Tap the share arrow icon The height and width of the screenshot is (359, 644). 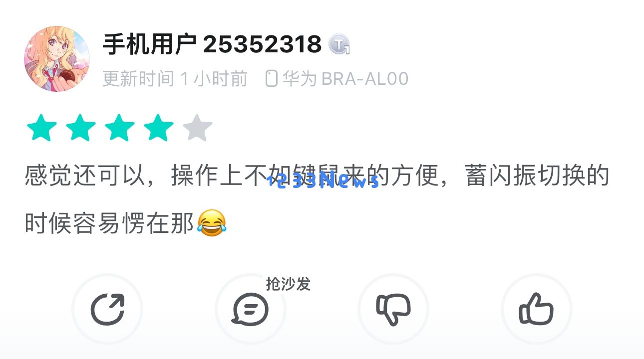(x=107, y=309)
